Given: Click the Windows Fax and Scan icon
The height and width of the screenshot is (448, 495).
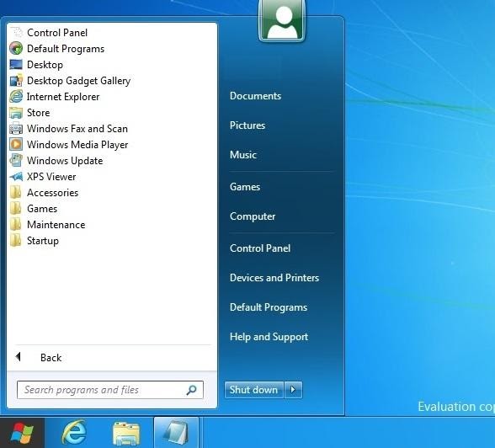Looking at the screenshot, I should pos(16,129).
